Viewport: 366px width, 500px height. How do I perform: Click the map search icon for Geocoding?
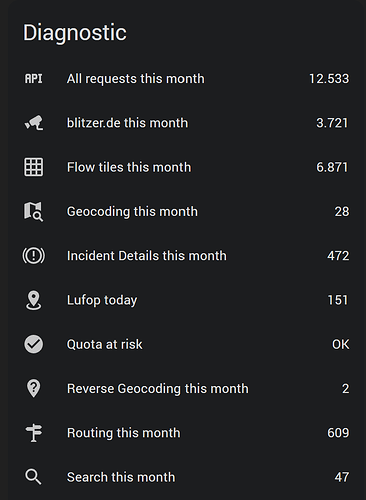34,212
